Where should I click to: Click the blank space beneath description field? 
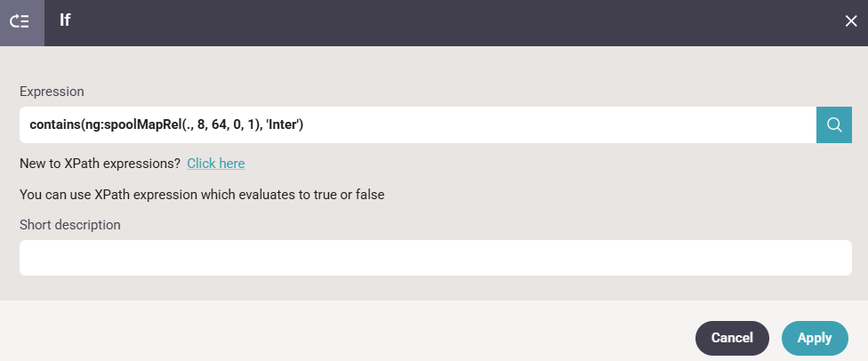point(435,287)
